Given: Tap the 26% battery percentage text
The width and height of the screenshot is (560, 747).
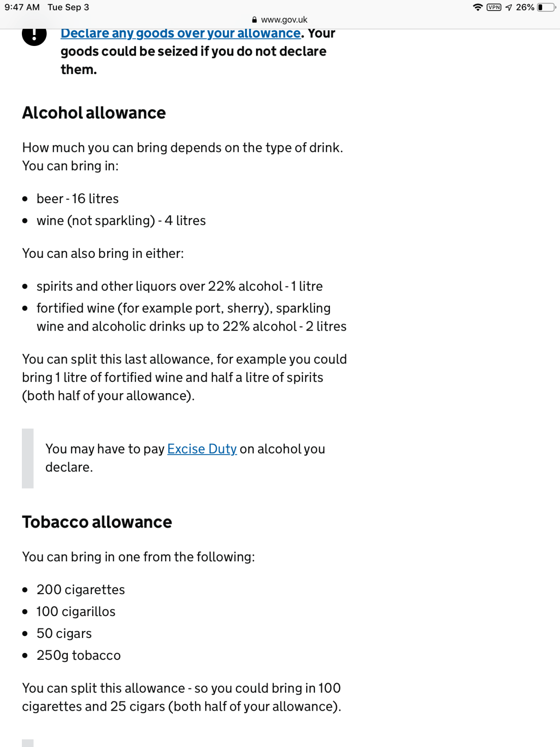Looking at the screenshot, I should point(525,7).
